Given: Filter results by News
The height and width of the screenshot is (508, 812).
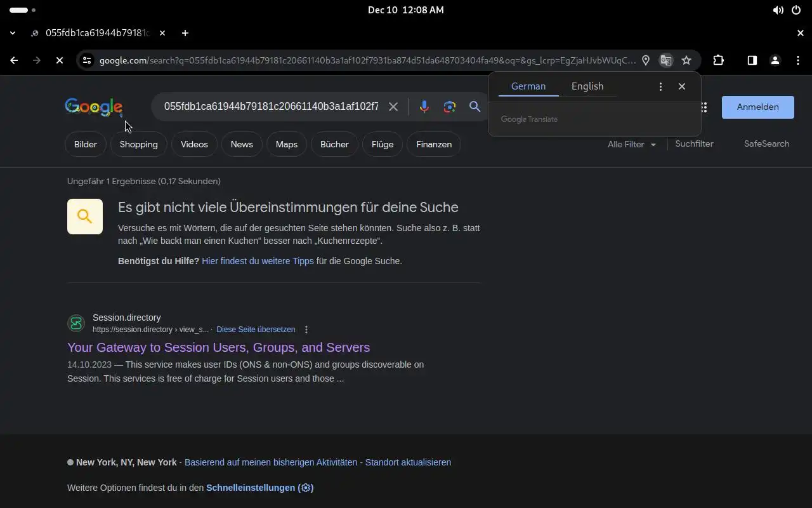Looking at the screenshot, I should [x=242, y=144].
